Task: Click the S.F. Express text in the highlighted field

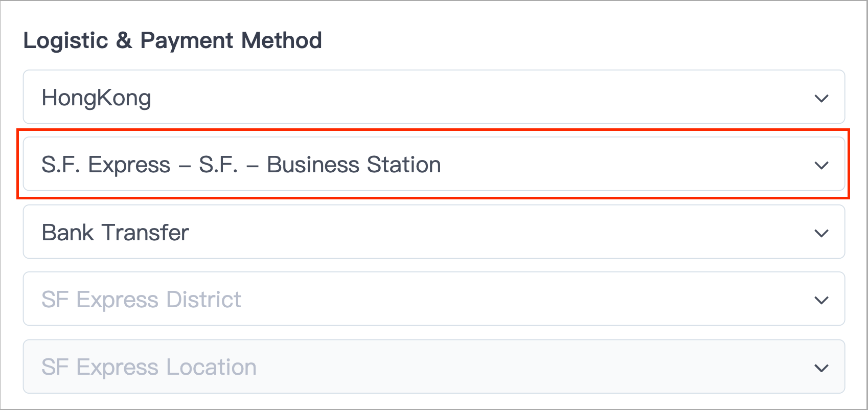Action: [106, 165]
